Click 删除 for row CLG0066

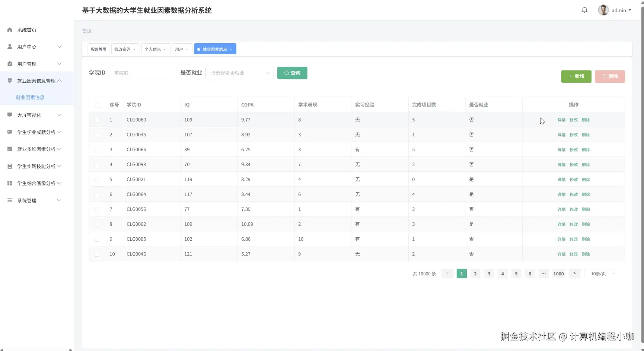tap(586, 150)
